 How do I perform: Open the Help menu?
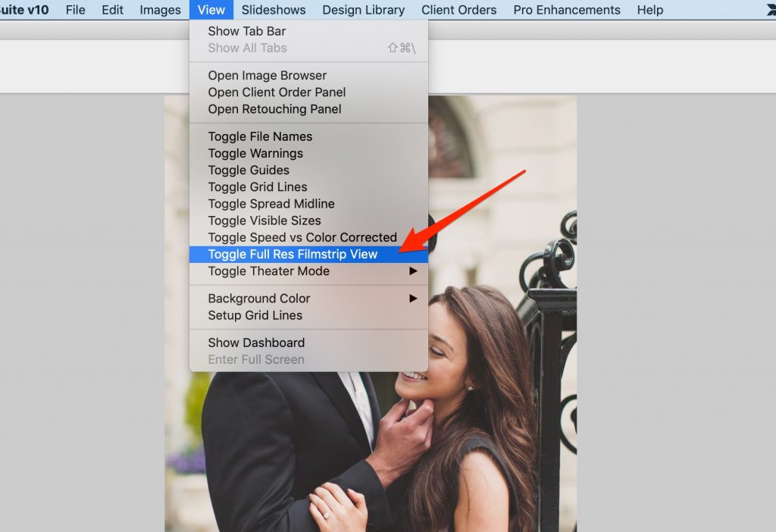(649, 10)
